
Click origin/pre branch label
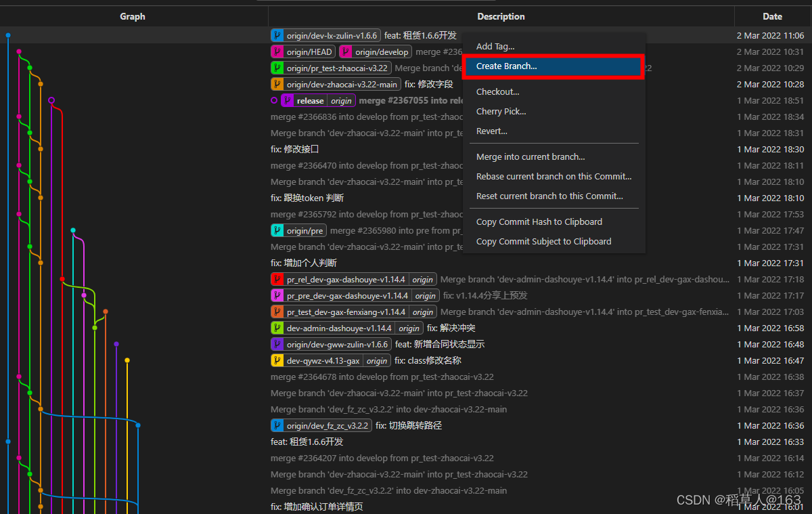tap(298, 230)
